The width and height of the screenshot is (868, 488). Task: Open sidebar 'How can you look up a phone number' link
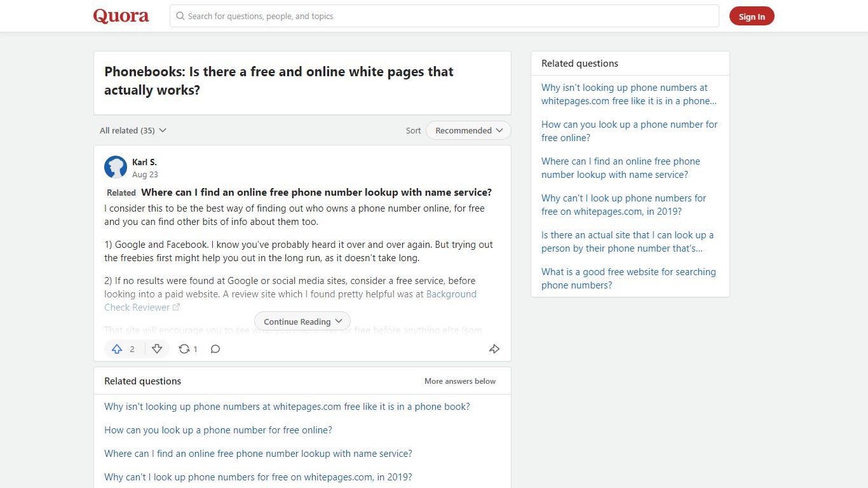click(629, 131)
